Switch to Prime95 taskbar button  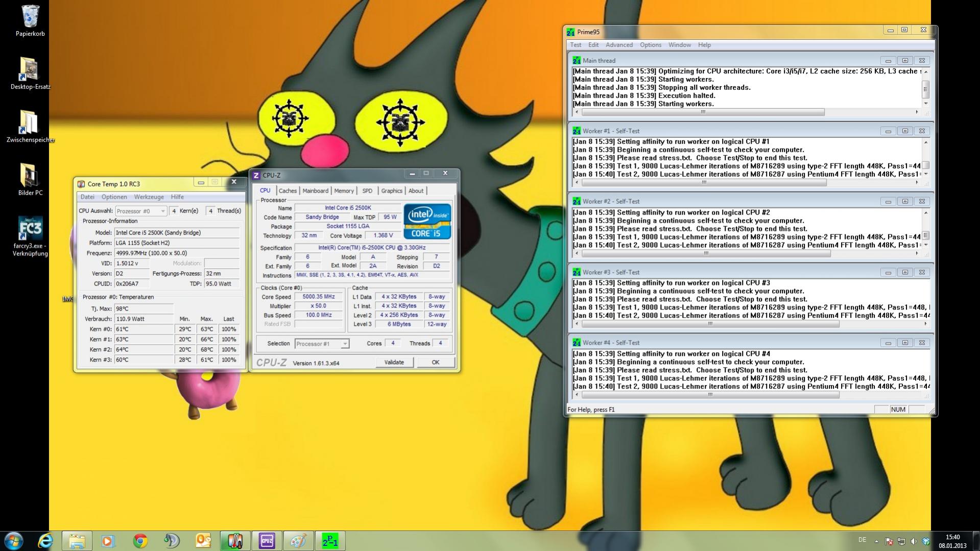click(330, 541)
